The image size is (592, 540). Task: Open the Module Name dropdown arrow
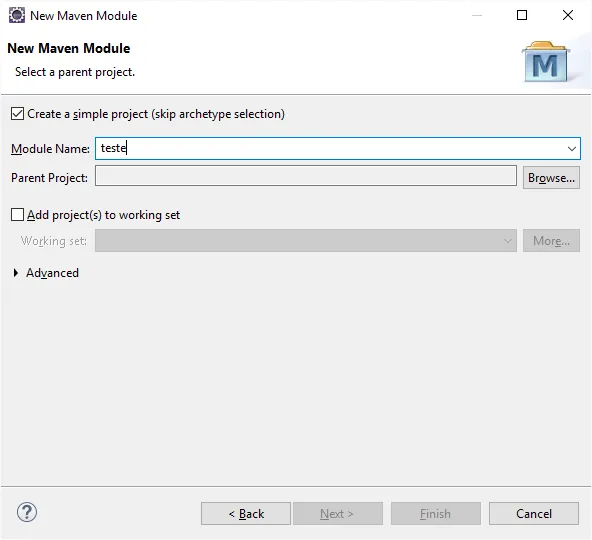click(572, 149)
